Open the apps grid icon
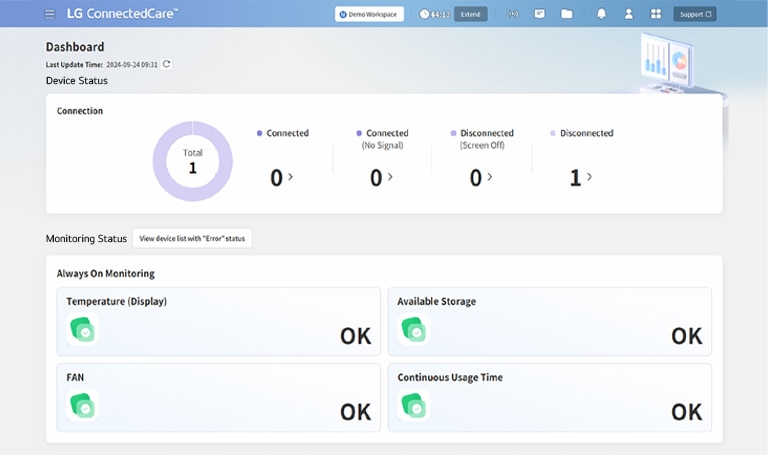This screenshot has height=455, width=768. point(656,14)
